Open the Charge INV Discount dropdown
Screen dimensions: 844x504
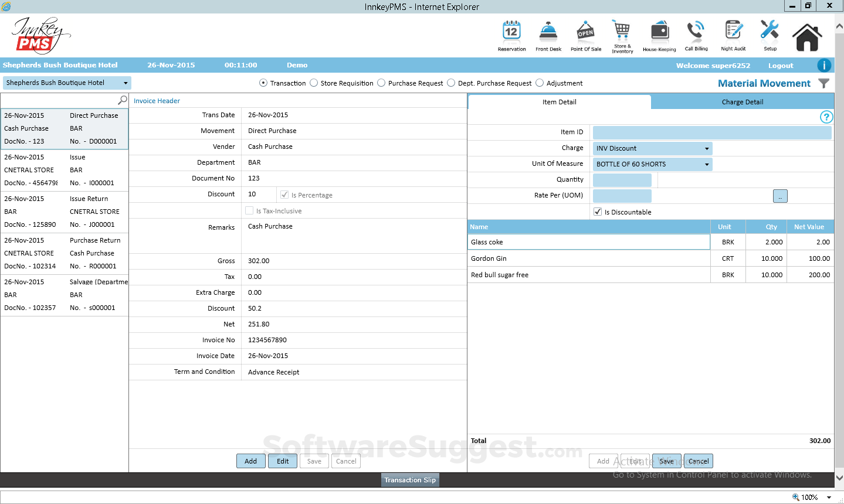652,148
